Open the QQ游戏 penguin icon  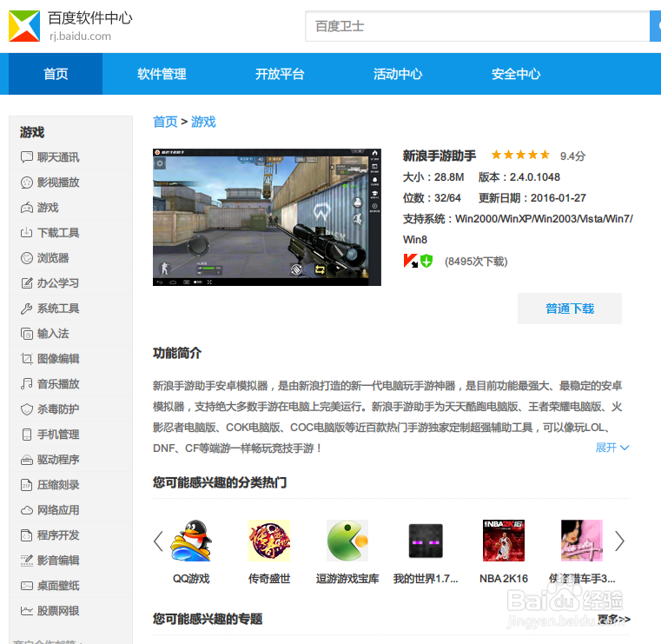pyautogui.click(x=191, y=541)
